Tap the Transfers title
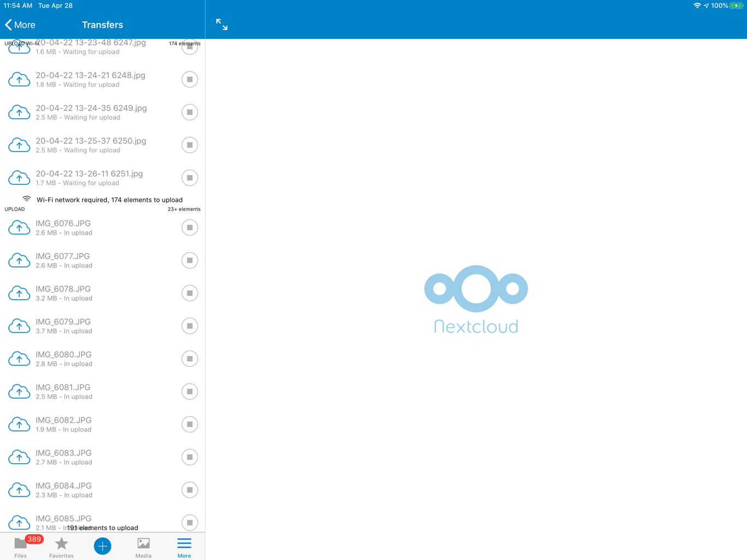The width and height of the screenshot is (747, 560). [102, 25]
